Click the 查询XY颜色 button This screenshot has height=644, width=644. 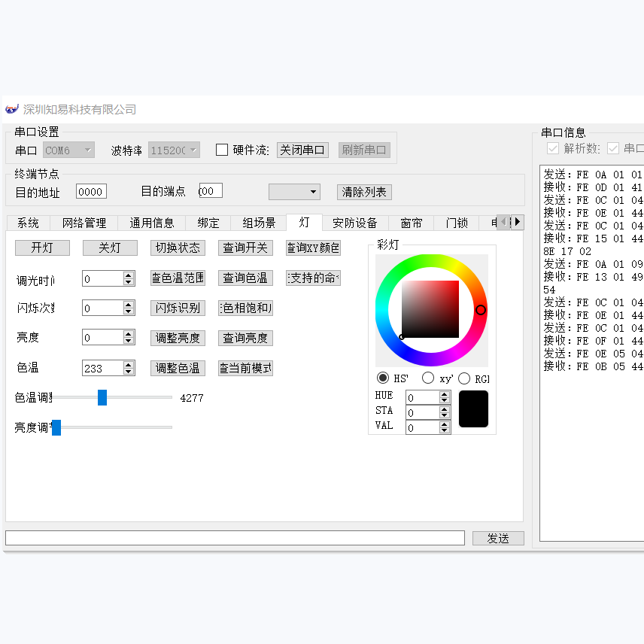[314, 248]
